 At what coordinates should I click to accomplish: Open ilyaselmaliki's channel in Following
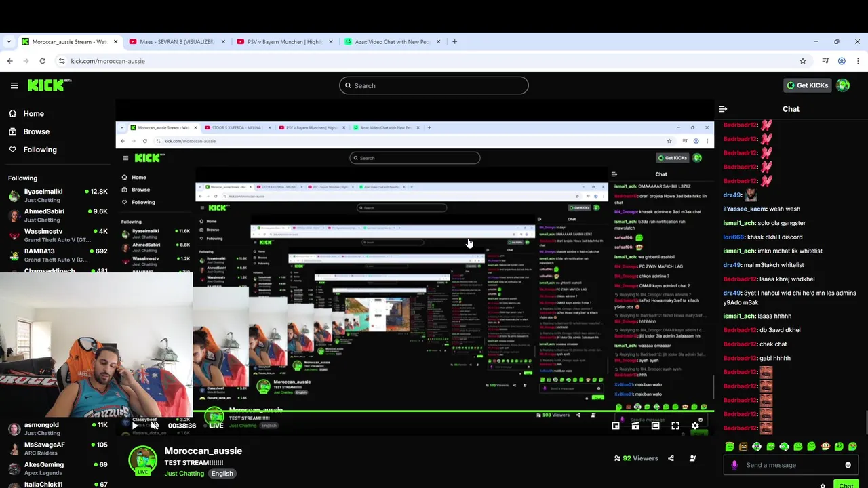58,196
